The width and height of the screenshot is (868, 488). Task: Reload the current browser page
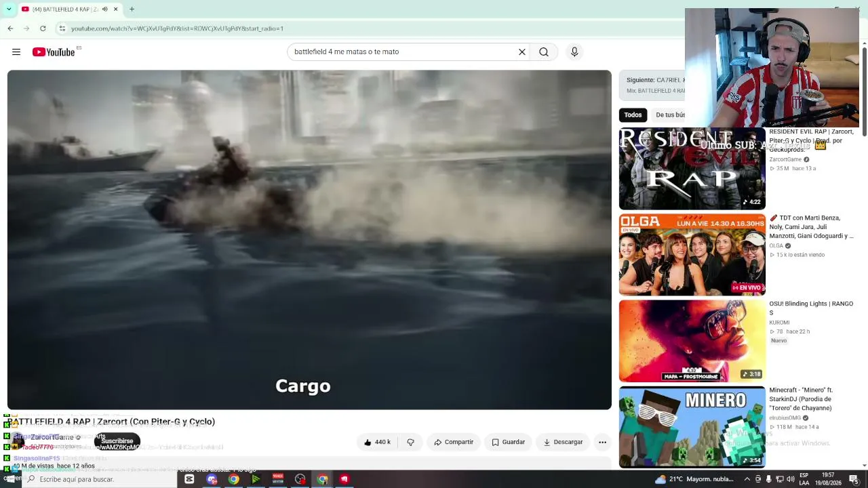[43, 28]
